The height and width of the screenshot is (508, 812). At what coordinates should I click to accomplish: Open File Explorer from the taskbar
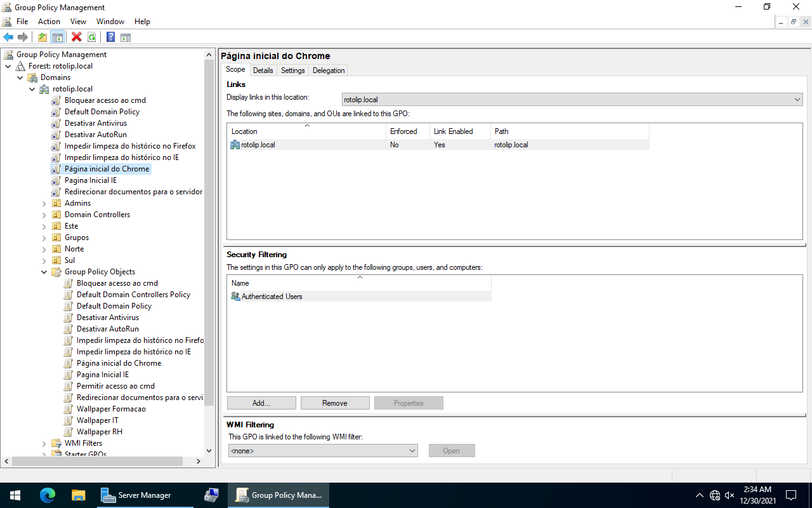tap(78, 495)
